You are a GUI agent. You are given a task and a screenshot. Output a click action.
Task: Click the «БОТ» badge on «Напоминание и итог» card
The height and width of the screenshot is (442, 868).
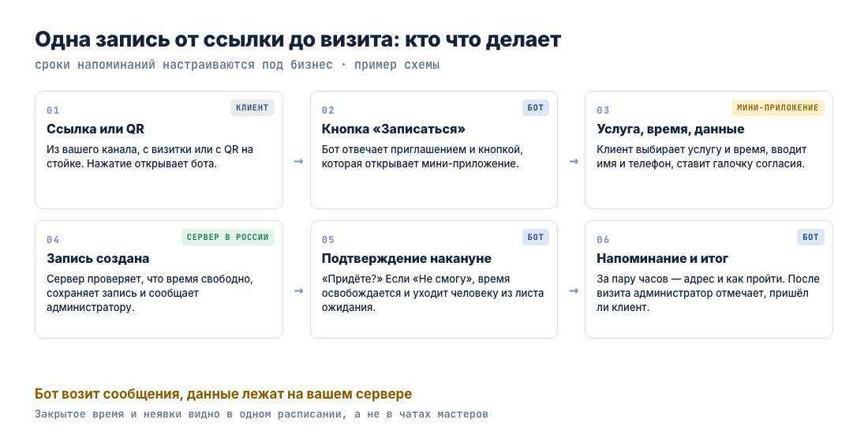pos(810,237)
